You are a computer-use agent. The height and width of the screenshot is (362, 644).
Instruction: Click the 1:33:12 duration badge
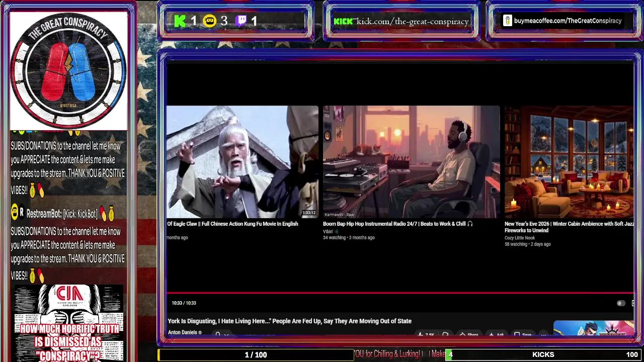308,213
